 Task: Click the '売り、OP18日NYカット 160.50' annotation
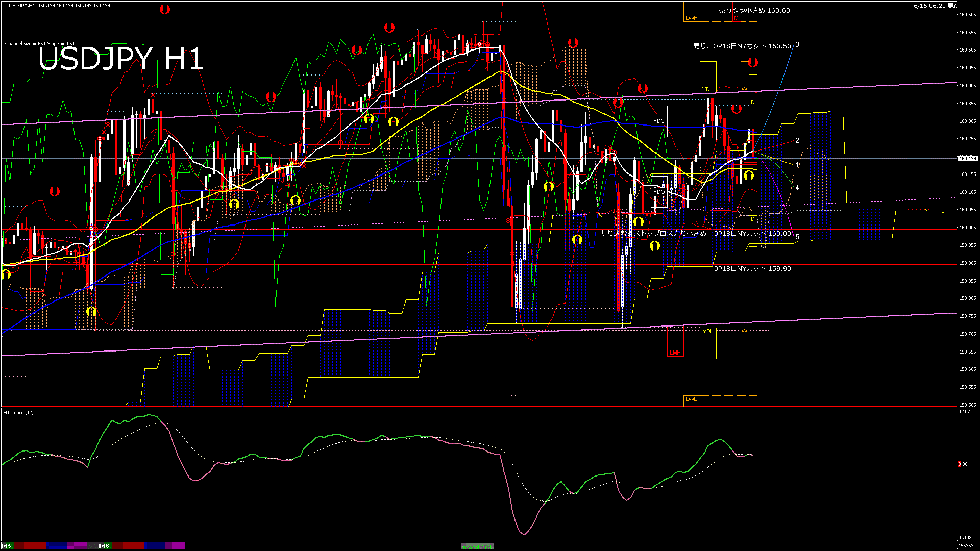click(742, 46)
